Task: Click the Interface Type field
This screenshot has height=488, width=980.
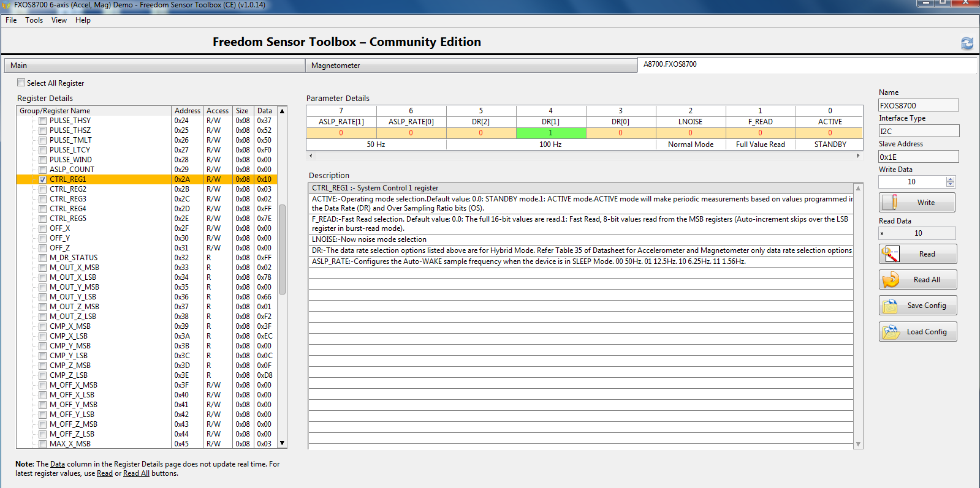Action: point(918,131)
